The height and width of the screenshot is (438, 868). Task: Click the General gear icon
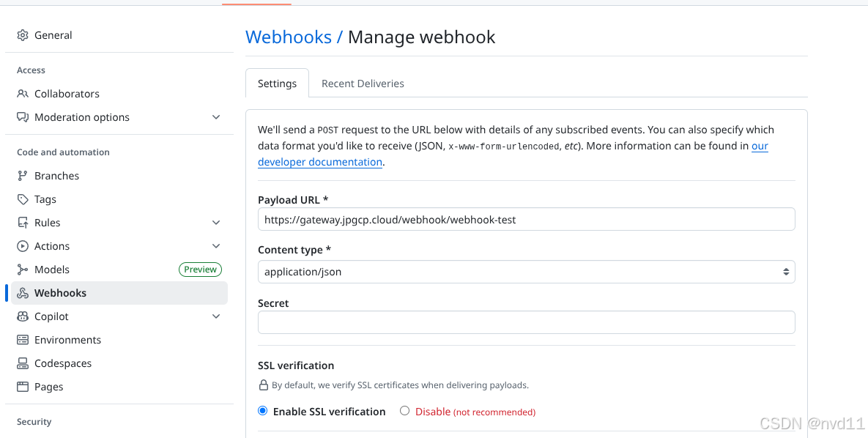pos(23,35)
